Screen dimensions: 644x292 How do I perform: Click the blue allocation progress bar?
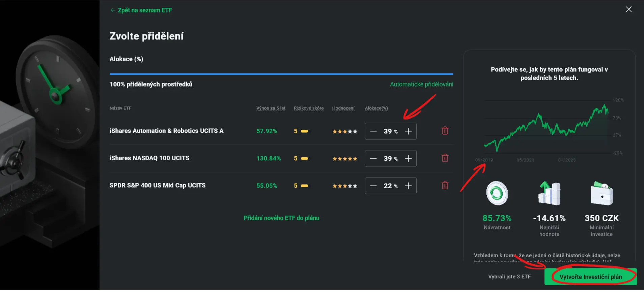tap(281, 74)
